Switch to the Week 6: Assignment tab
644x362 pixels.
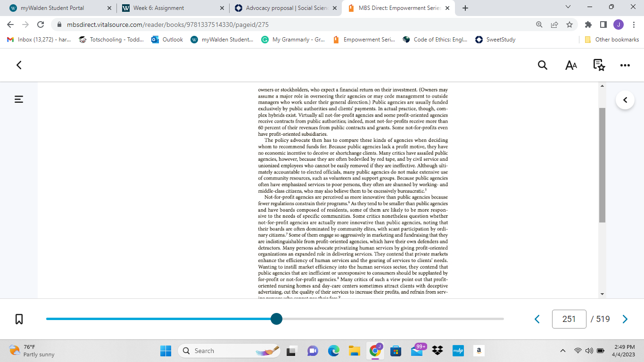coord(172,8)
